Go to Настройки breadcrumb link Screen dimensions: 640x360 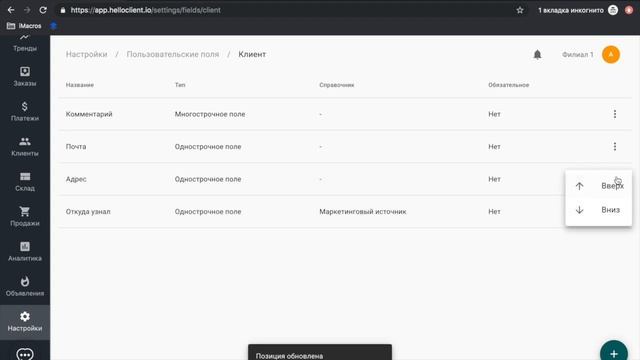87,54
